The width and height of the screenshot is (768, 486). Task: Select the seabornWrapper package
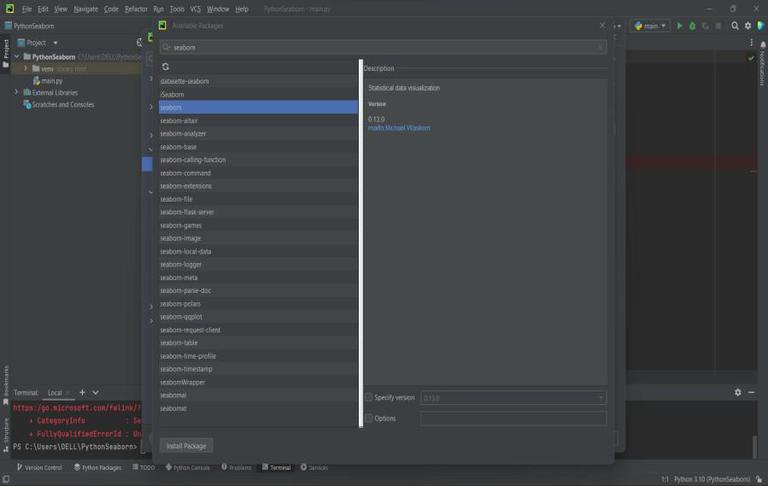pos(258,382)
